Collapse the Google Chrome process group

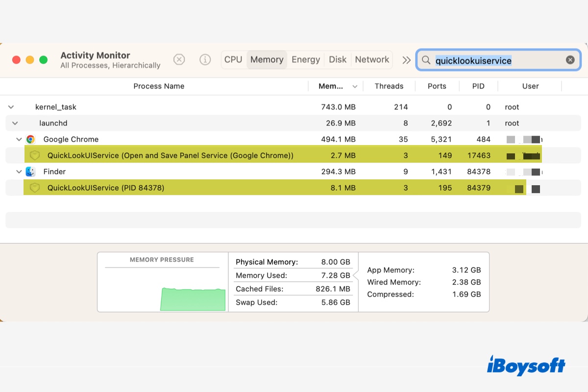19,139
